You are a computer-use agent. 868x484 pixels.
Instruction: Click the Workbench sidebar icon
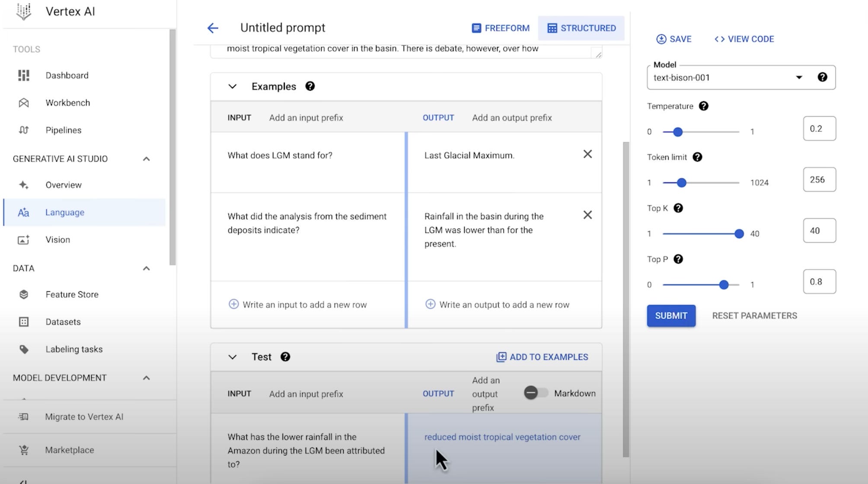[24, 103]
